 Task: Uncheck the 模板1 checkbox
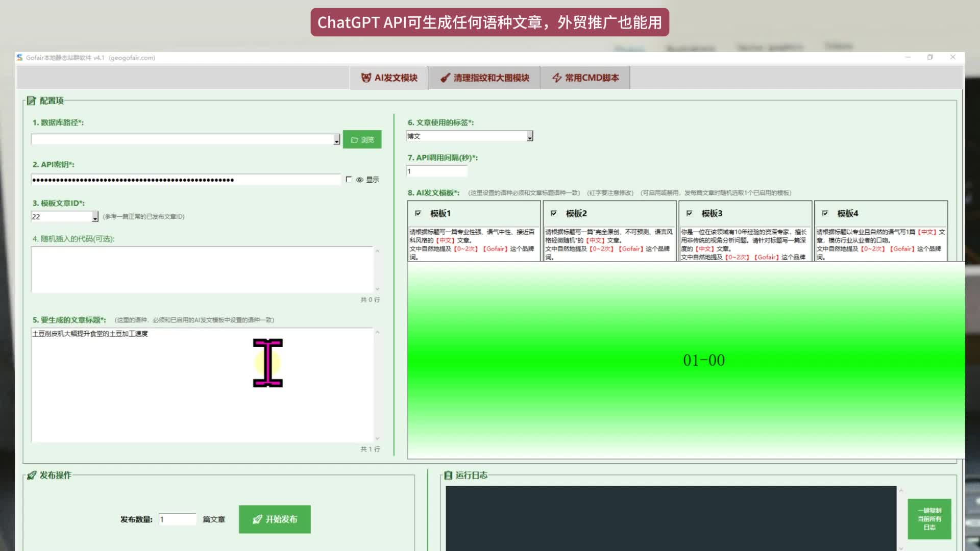(418, 213)
